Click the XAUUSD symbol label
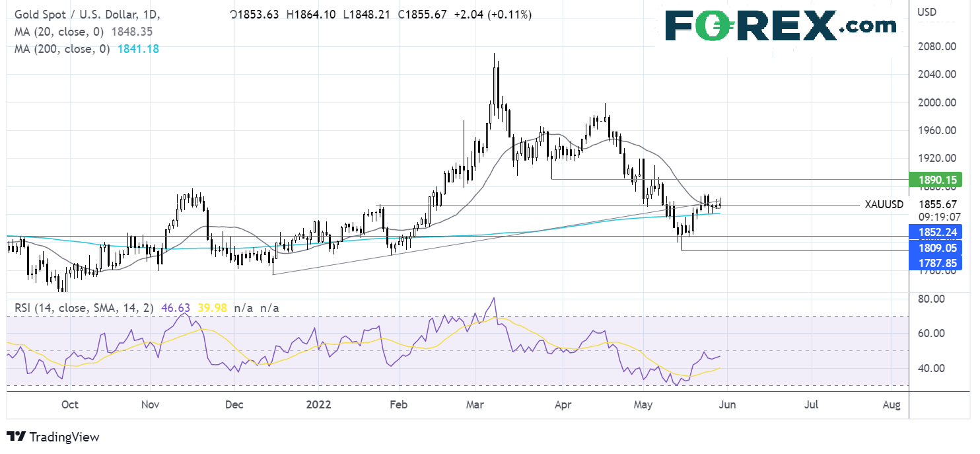This screenshot has width=980, height=454. coord(884,205)
